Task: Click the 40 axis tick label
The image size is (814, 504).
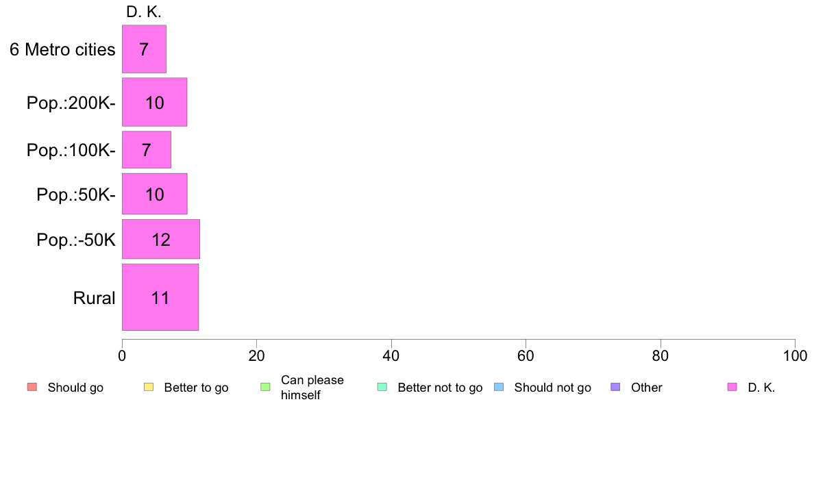Action: 391,355
